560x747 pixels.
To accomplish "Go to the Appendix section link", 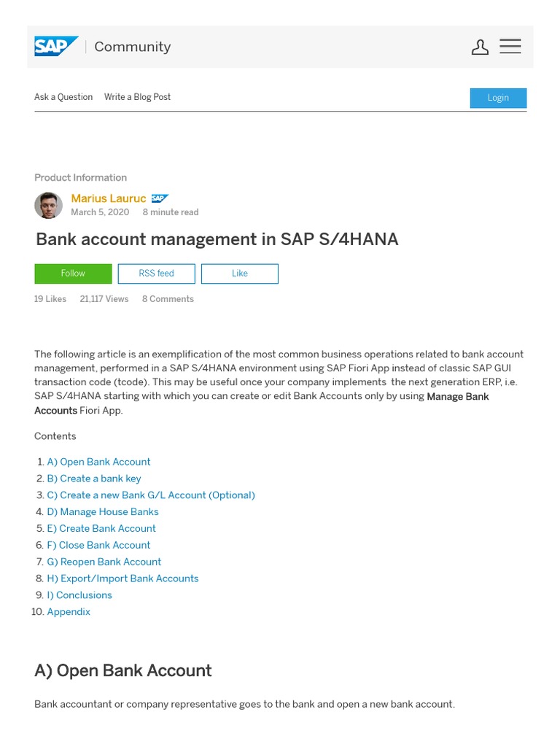I will point(69,612).
